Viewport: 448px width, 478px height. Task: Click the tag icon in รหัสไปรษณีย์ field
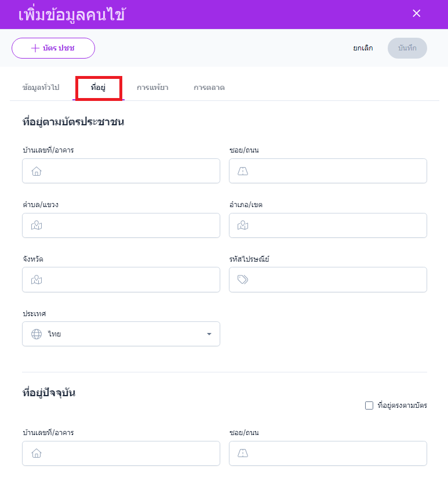coord(243,280)
